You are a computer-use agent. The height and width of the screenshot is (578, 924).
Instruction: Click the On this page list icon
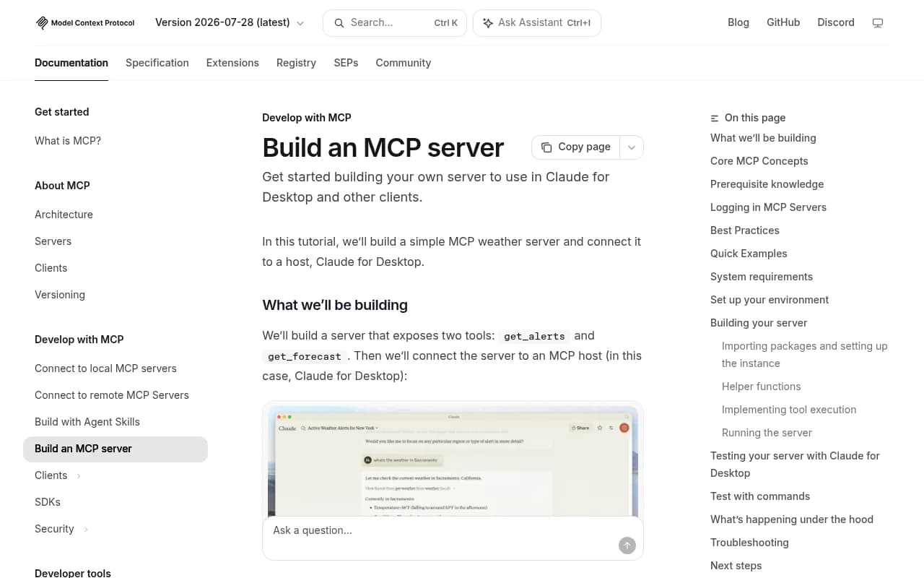pyautogui.click(x=715, y=118)
